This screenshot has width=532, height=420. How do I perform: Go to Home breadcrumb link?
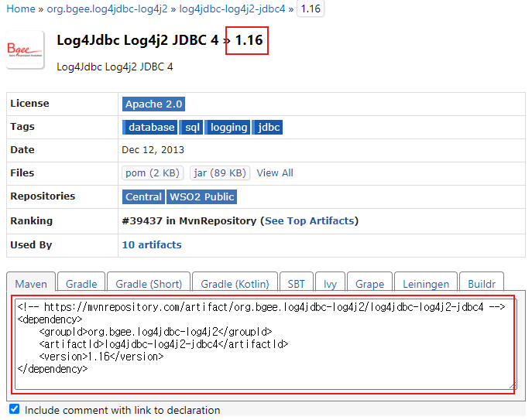(21, 9)
